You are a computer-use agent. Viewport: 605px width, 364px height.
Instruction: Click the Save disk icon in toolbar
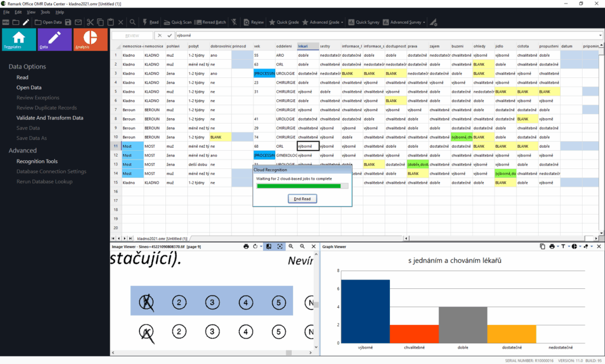69,22
